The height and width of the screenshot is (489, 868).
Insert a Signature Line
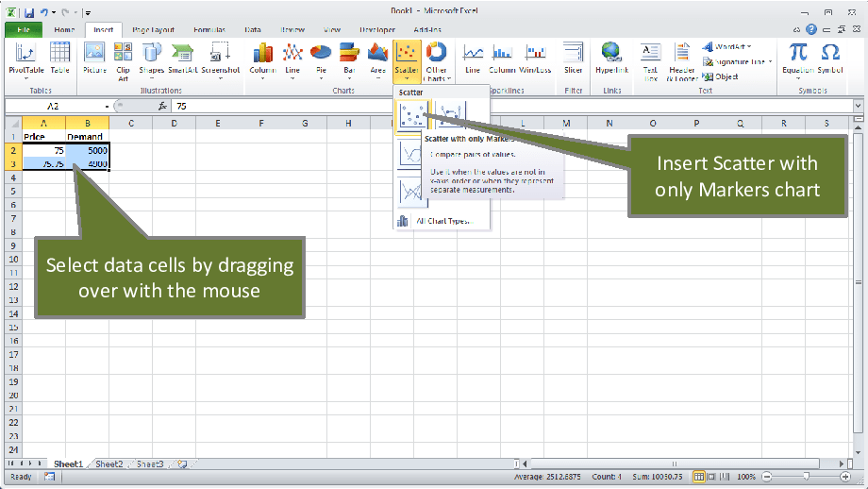[738, 61]
